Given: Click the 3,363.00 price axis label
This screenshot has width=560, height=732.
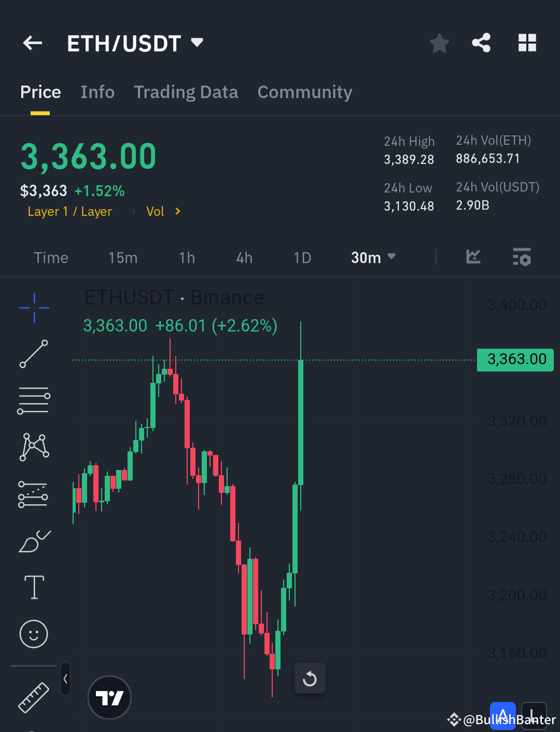Looking at the screenshot, I should pos(515,360).
